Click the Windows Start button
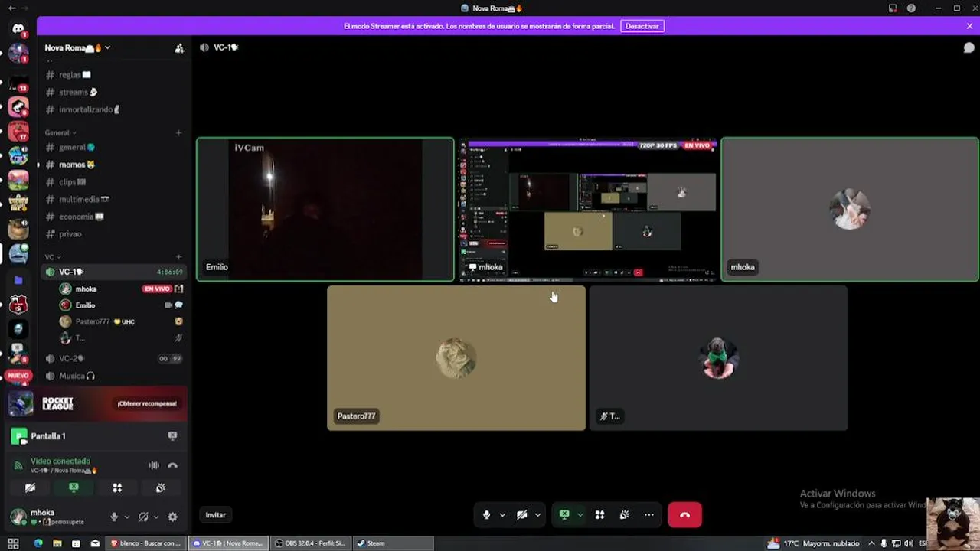This screenshot has width=980, height=551. tap(13, 543)
